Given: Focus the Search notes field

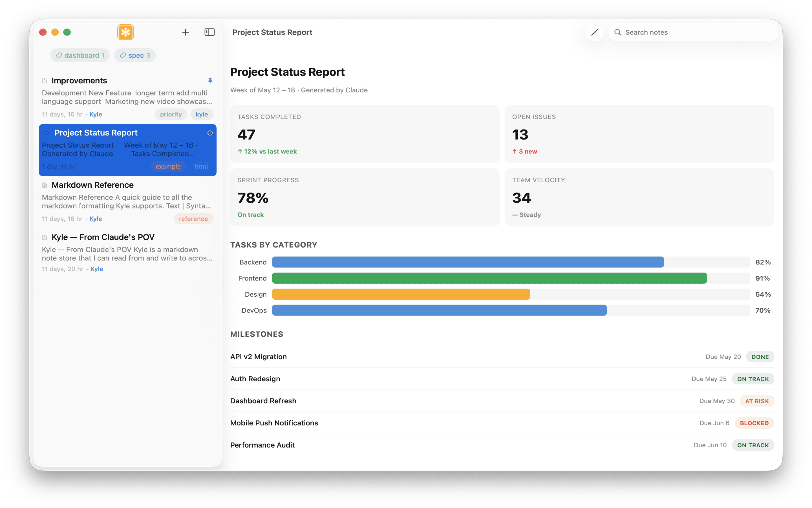Looking at the screenshot, I should pyautogui.click(x=693, y=32).
